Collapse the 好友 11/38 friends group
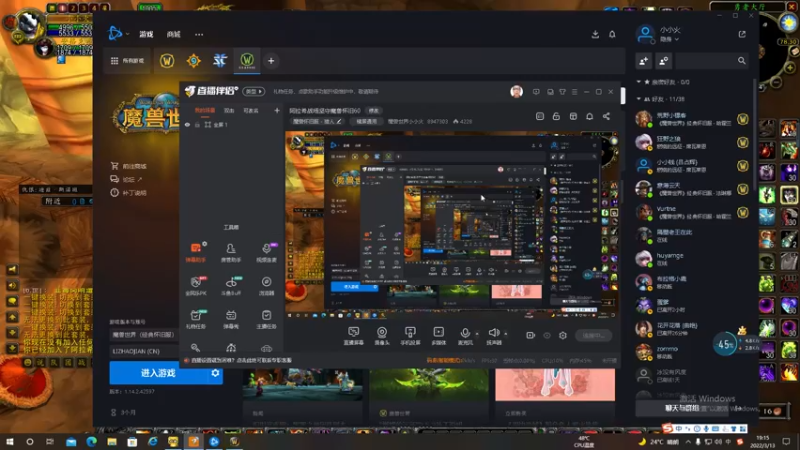This screenshot has height=450, width=800. tap(638, 99)
